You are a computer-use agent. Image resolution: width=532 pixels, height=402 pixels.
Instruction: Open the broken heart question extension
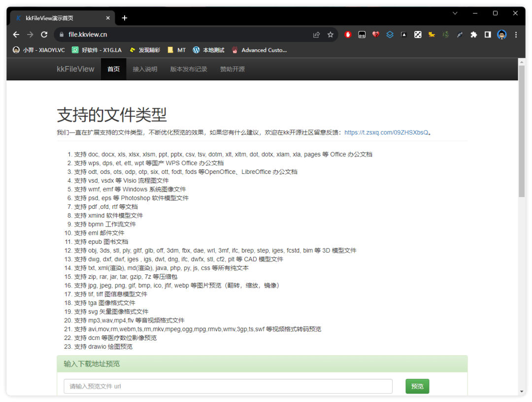pyautogui.click(x=375, y=34)
